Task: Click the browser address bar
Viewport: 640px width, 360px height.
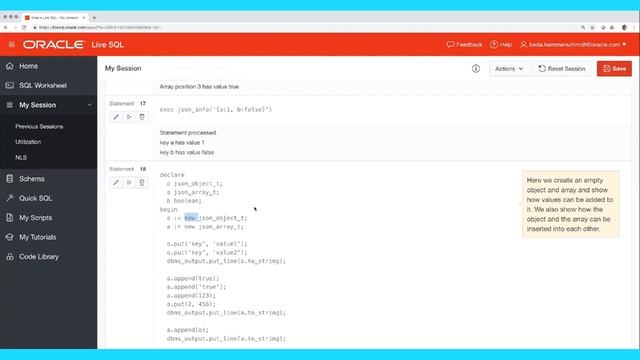Action: click(302, 28)
